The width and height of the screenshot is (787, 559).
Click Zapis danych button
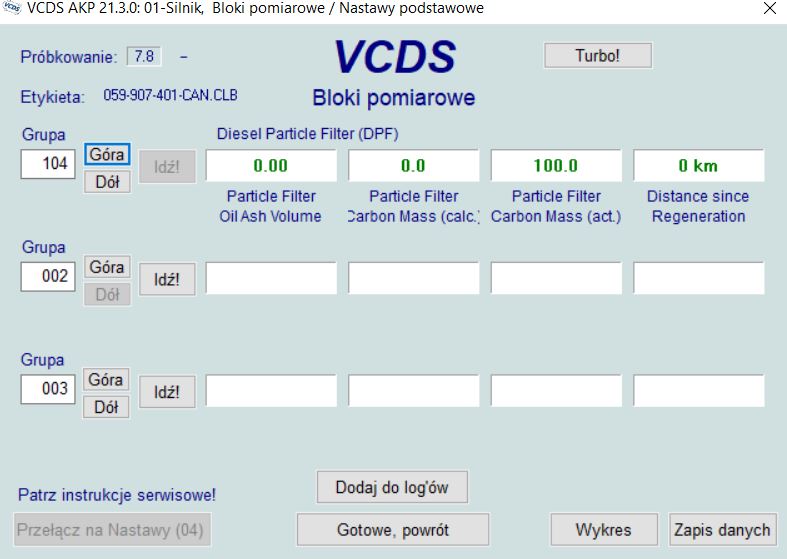[x=723, y=529]
